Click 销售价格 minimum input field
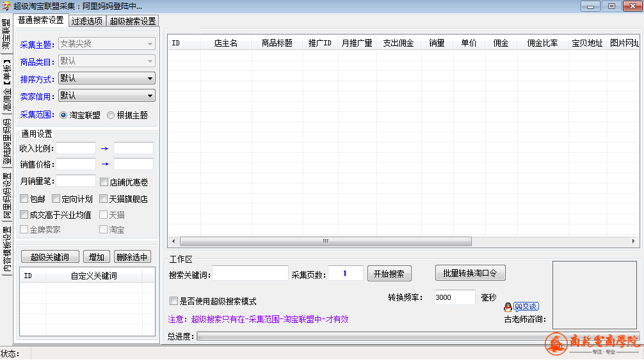Viewport: 644px width, 360px height. 76,164
